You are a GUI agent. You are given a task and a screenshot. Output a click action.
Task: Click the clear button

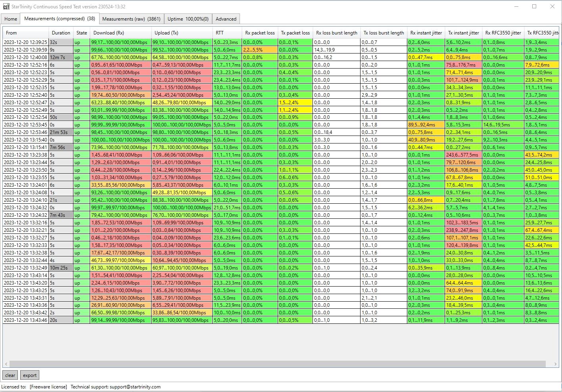10,375
